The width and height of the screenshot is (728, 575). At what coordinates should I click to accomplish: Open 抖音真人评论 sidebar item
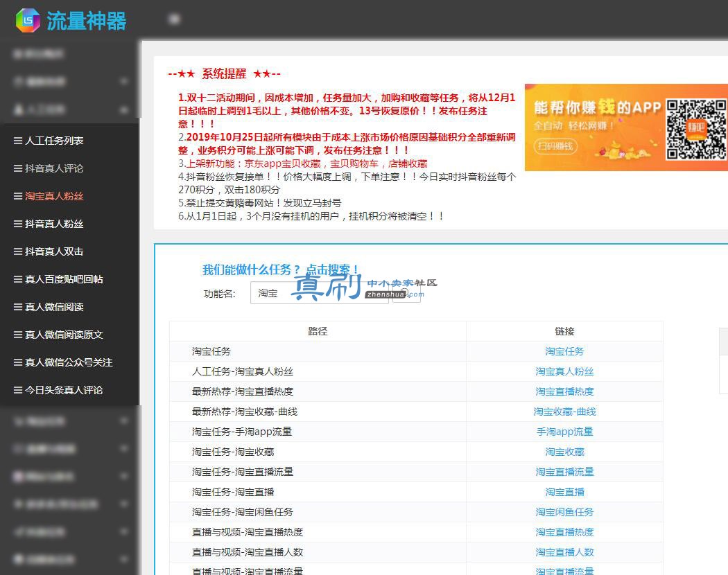[54, 168]
